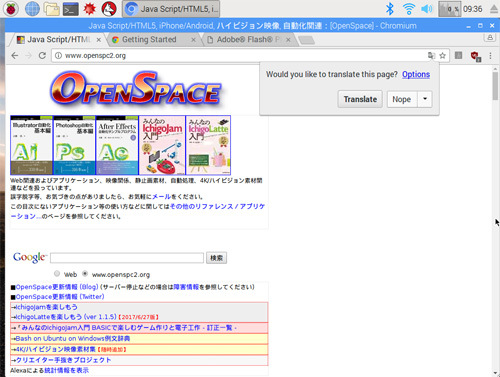The image size is (500, 377).
Task: Open the Terminal from the taskbar
Action: tap(71, 9)
